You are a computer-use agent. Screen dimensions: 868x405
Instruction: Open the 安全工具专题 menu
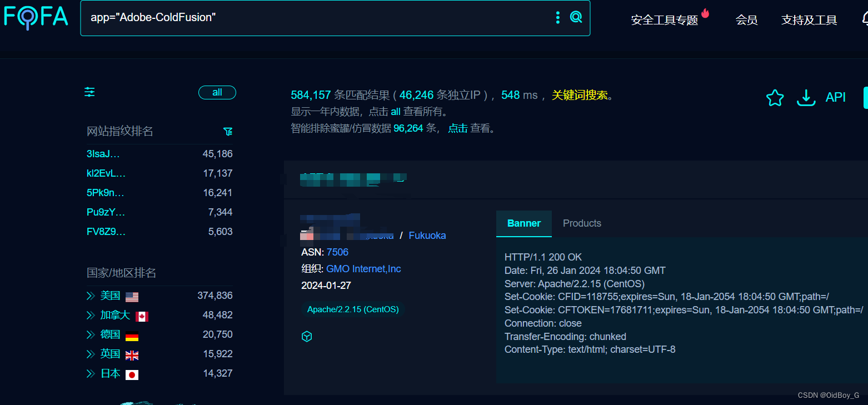665,21
